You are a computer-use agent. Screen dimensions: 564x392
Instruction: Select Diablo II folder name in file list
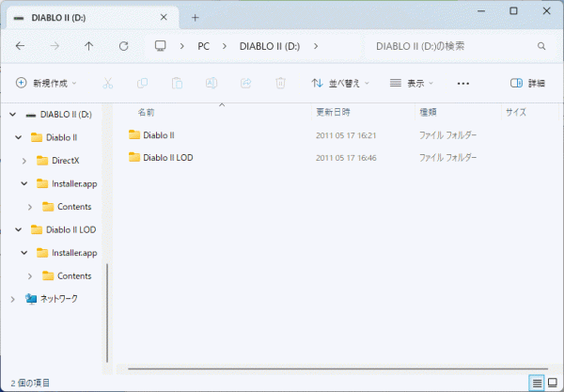[159, 134]
